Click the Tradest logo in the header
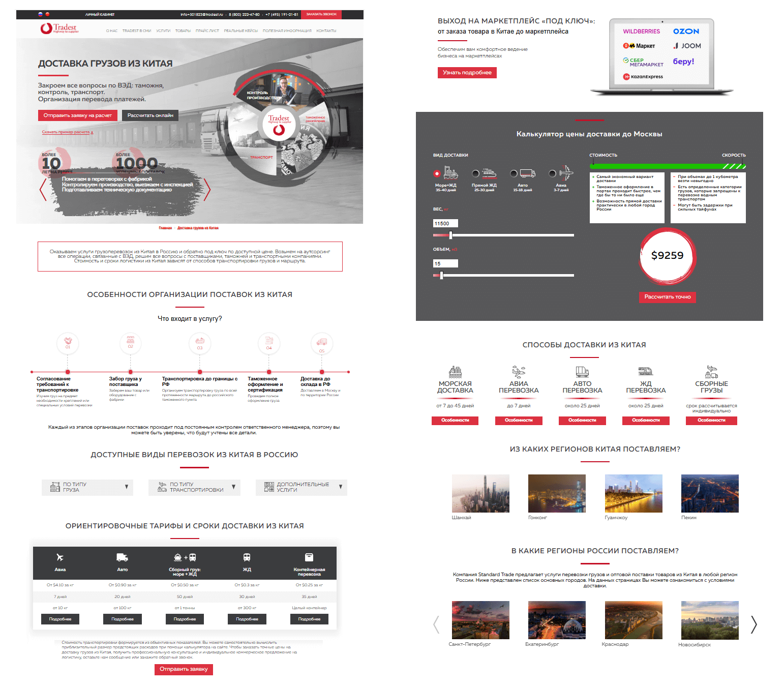 click(59, 28)
